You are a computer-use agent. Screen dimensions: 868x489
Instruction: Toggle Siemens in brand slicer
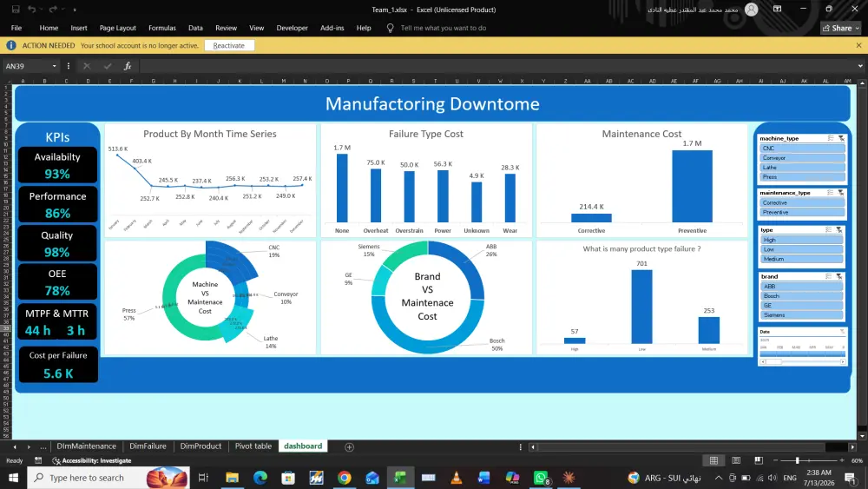[x=801, y=314]
